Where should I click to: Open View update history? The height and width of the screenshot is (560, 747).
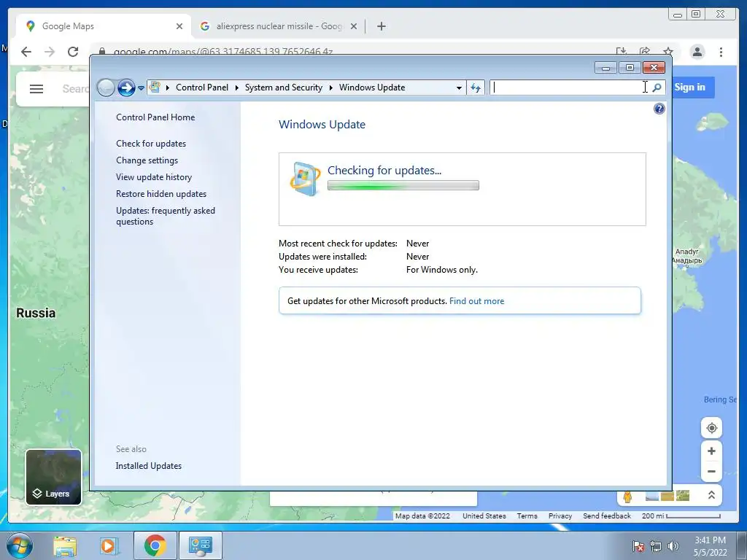pyautogui.click(x=154, y=177)
